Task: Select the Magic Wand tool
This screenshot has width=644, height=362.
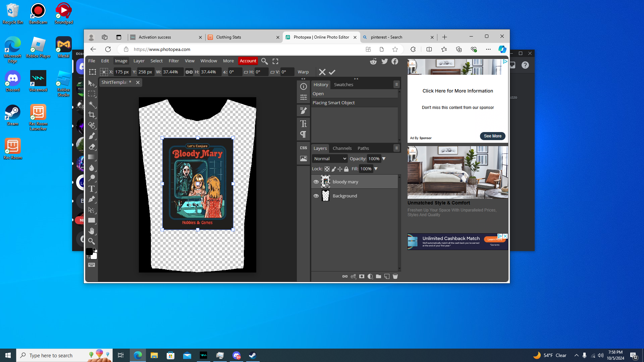Action: [x=92, y=104]
